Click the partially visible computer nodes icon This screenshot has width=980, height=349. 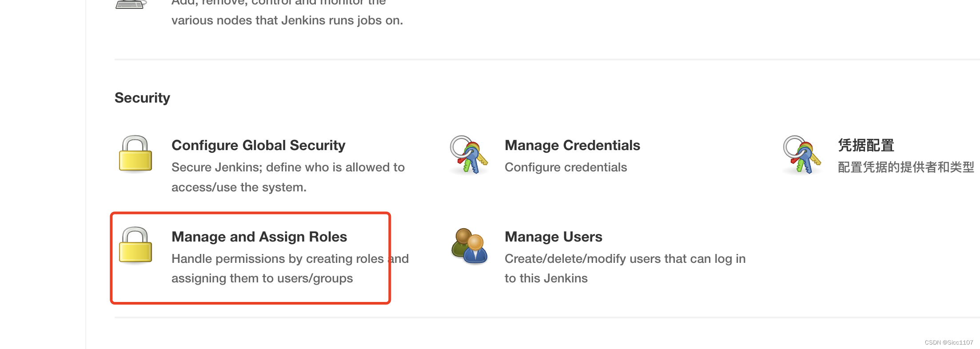tap(131, 4)
